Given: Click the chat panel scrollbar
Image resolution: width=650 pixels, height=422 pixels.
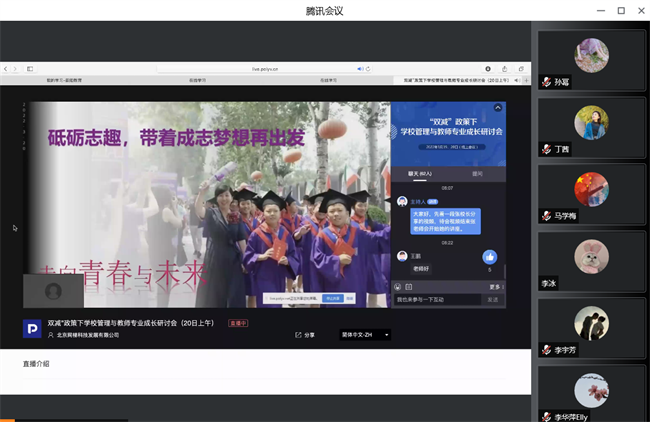Looking at the screenshot, I should (504, 272).
